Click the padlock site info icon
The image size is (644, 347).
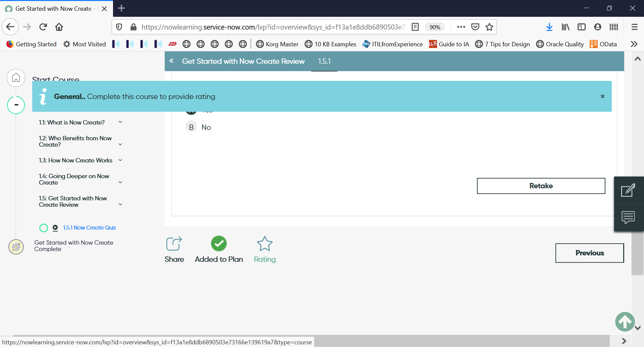(133, 27)
